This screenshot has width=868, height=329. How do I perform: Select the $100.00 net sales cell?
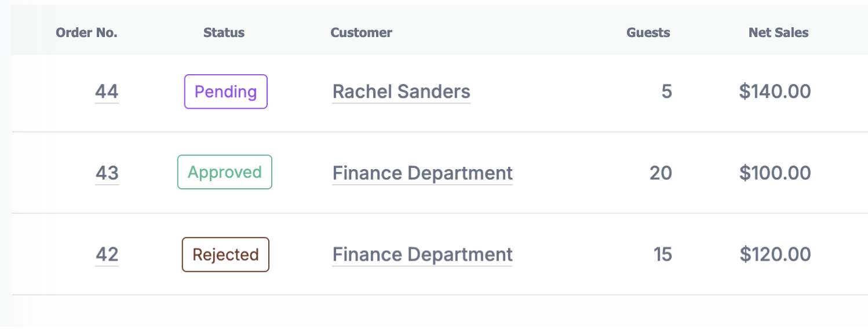(x=775, y=173)
